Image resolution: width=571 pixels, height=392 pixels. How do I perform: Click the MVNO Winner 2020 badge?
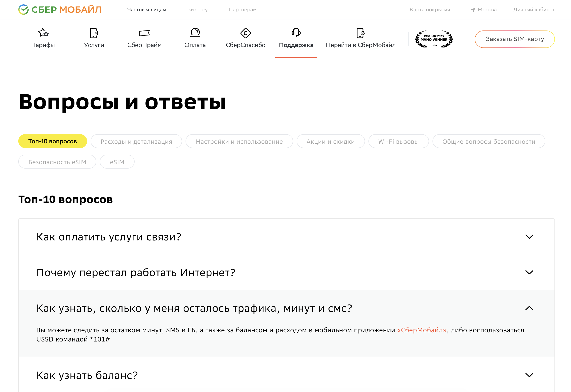coord(434,39)
